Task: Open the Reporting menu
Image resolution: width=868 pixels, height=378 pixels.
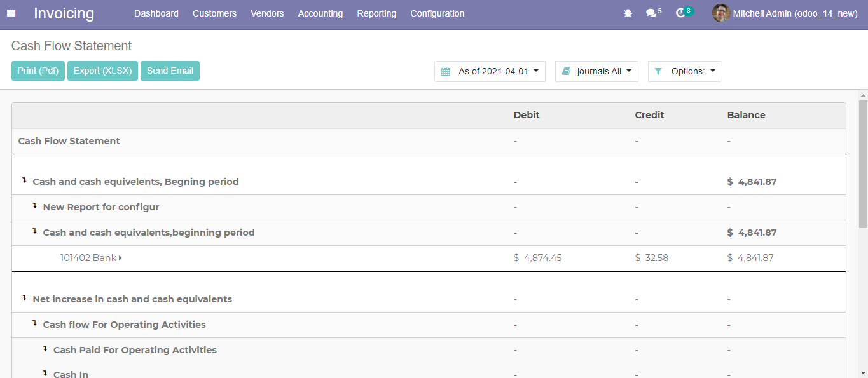Action: [x=376, y=13]
